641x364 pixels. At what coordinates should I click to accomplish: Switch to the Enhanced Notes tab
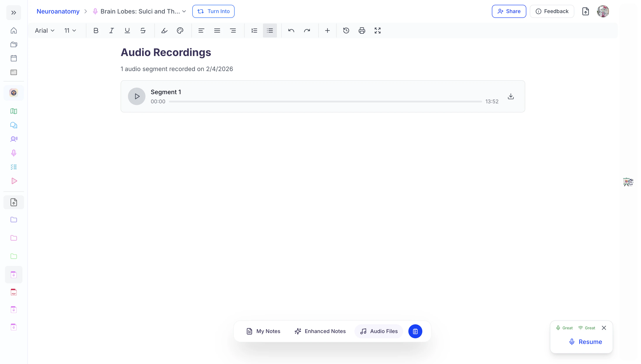click(320, 331)
